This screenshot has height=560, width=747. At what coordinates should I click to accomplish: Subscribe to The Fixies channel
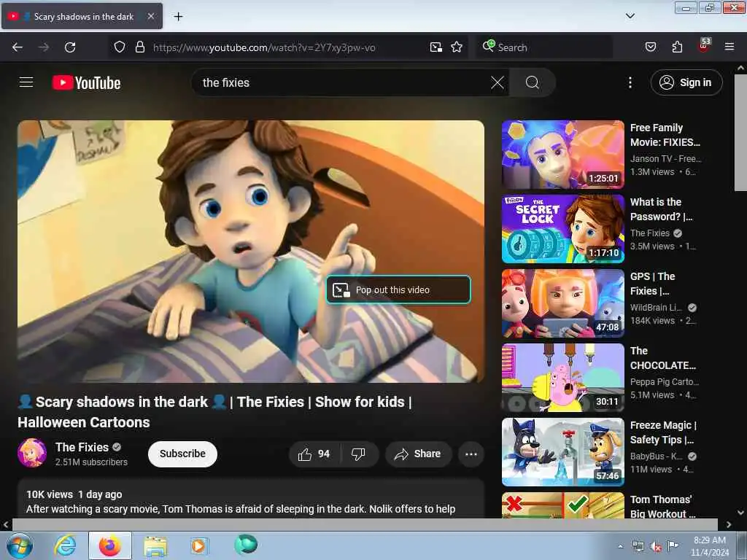click(182, 454)
